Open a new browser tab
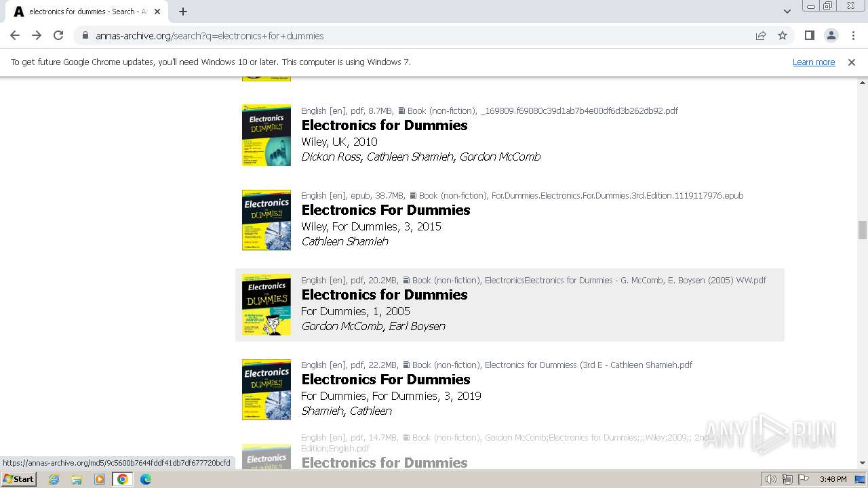 coord(183,12)
